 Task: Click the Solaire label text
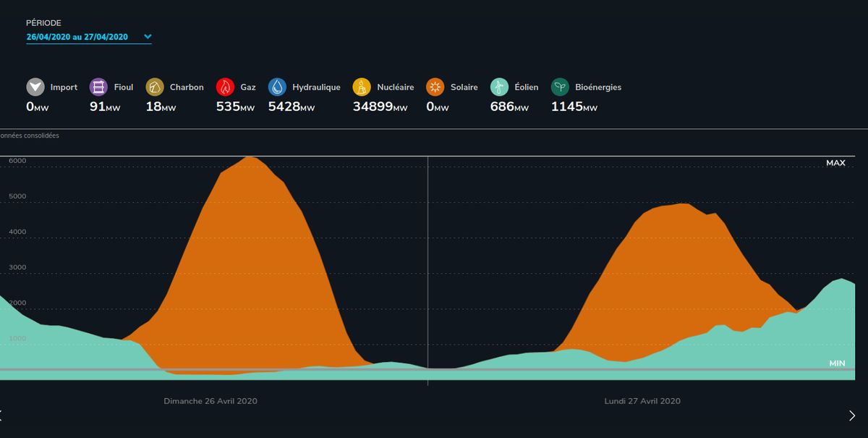point(464,88)
